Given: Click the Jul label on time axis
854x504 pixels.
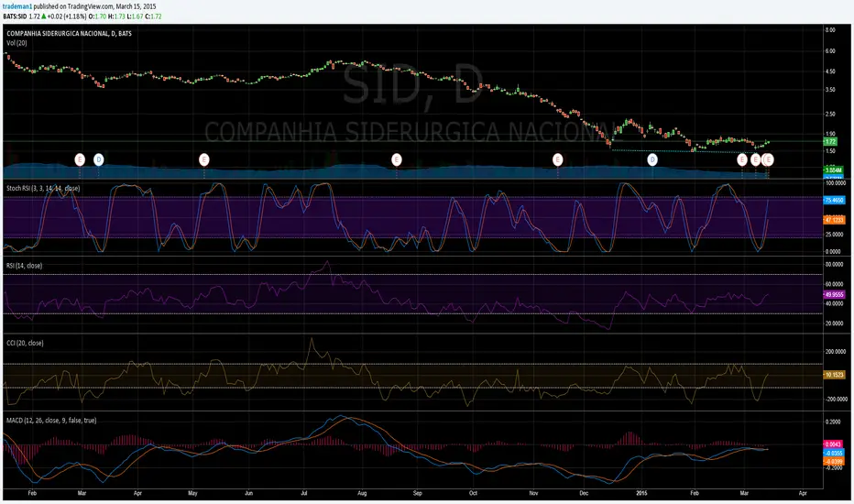Looking at the screenshot, I should 304,493.
